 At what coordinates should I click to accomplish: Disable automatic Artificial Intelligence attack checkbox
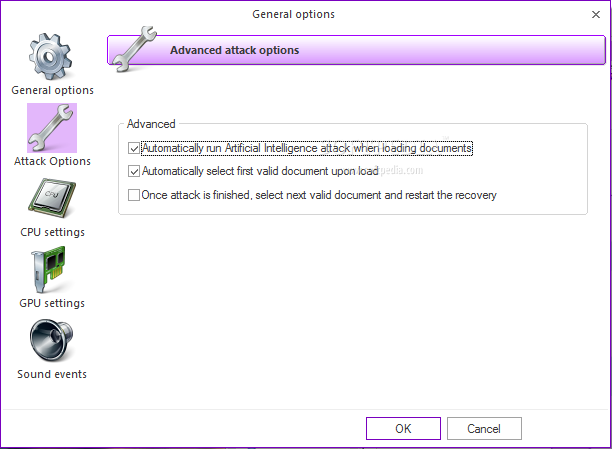[135, 148]
